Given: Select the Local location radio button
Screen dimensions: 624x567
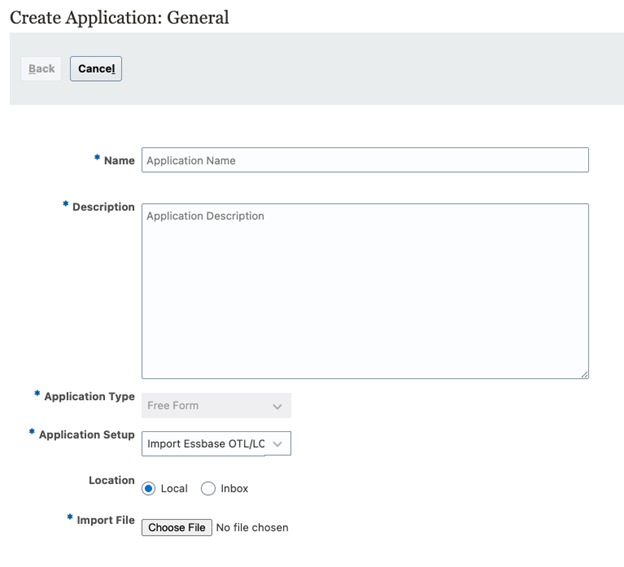Looking at the screenshot, I should click(149, 489).
